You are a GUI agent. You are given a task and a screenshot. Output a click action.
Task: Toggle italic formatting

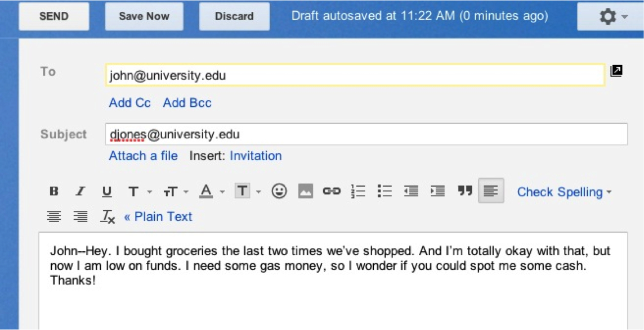click(x=80, y=191)
